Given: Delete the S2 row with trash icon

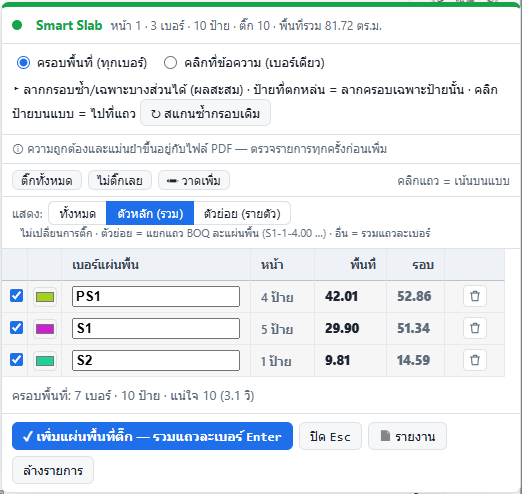Looking at the screenshot, I should point(475,360).
